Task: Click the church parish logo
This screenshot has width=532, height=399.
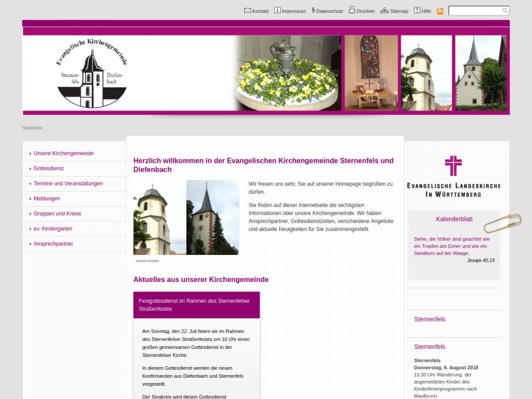Action: [x=92, y=73]
